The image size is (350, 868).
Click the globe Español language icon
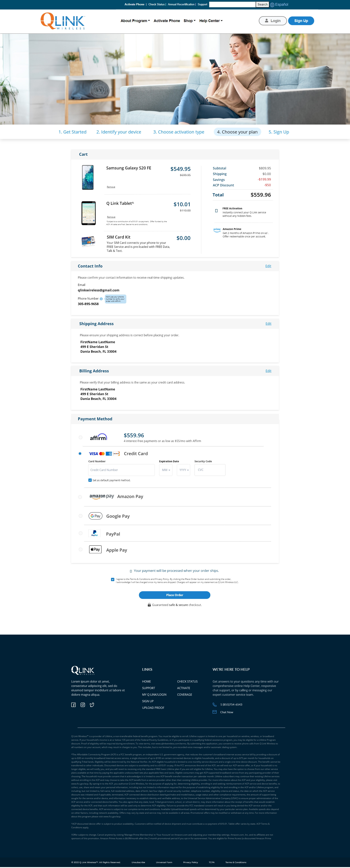[x=272, y=5]
